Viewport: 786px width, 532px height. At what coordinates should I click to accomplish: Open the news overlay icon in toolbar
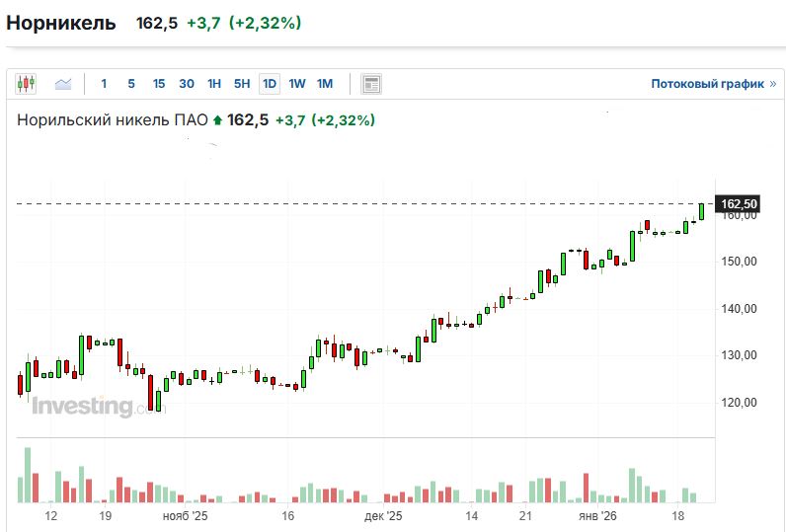[371, 84]
